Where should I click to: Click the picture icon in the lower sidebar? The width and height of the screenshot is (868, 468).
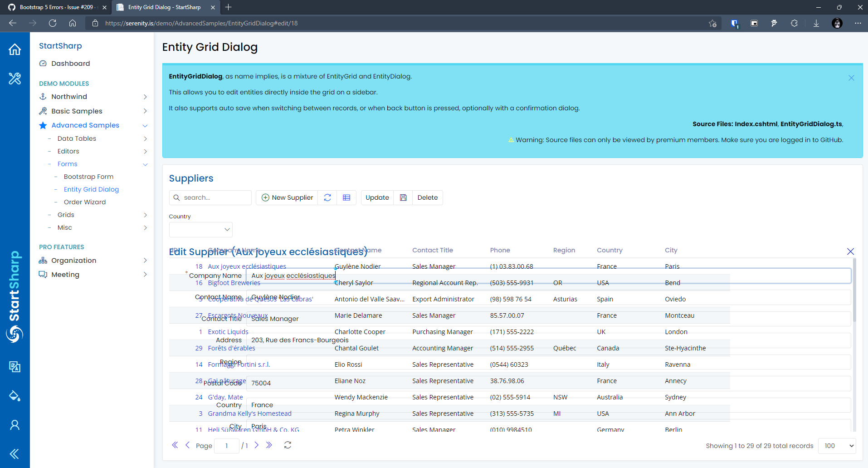pyautogui.click(x=15, y=367)
